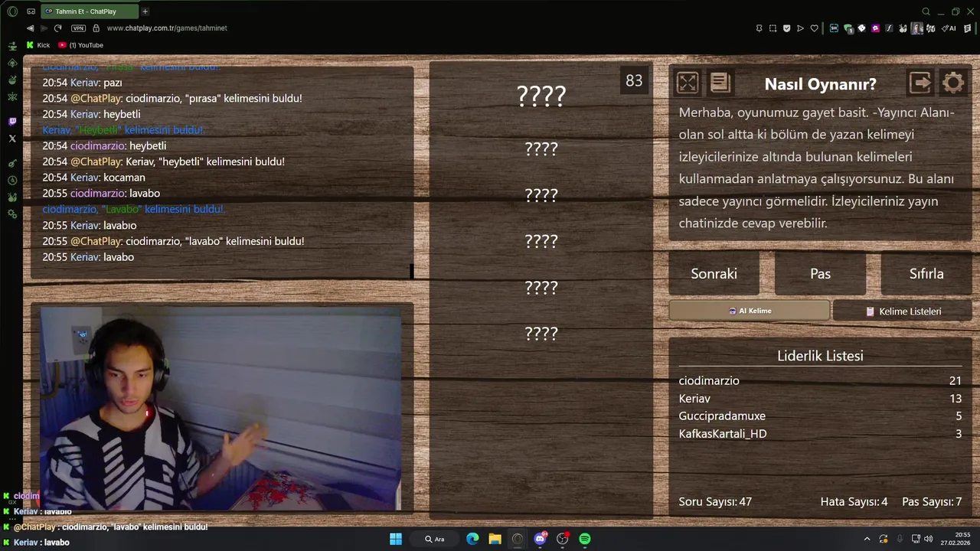Image resolution: width=980 pixels, height=551 pixels.
Task: Click the 83 countdown timer box
Action: pyautogui.click(x=634, y=81)
